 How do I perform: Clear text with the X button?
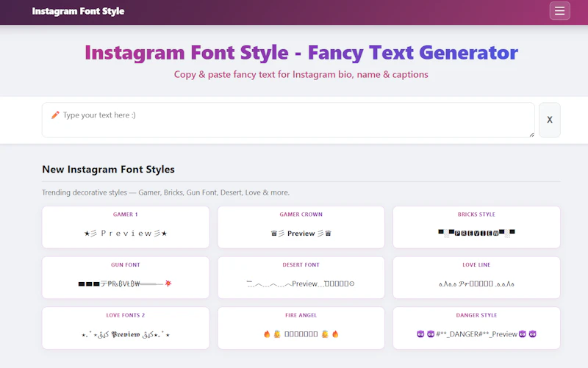click(x=549, y=120)
